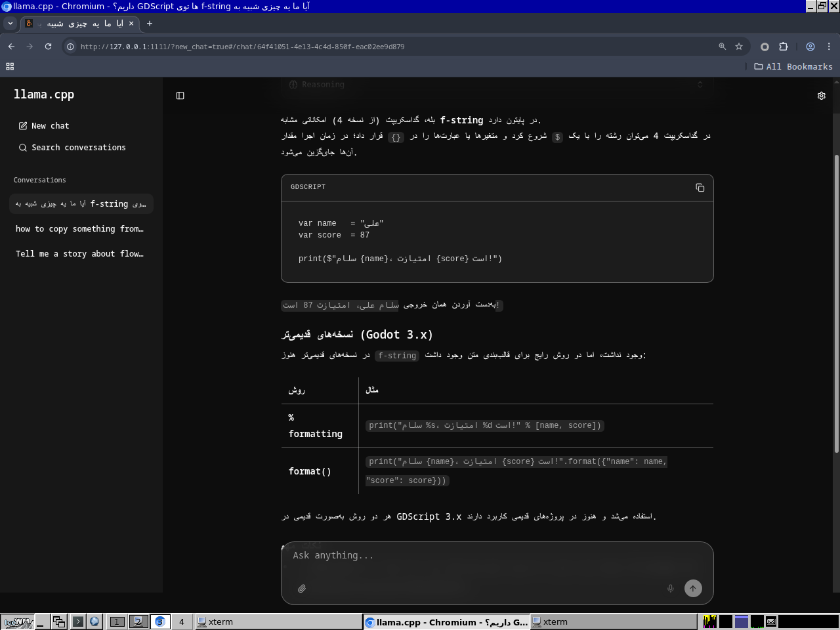Image resolution: width=840 pixels, height=630 pixels.
Task: Open the browser three-dot menu
Action: (x=829, y=47)
